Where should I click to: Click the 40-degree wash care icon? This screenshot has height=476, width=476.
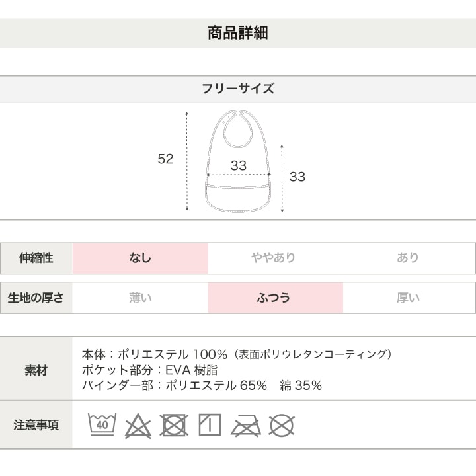[102, 424]
